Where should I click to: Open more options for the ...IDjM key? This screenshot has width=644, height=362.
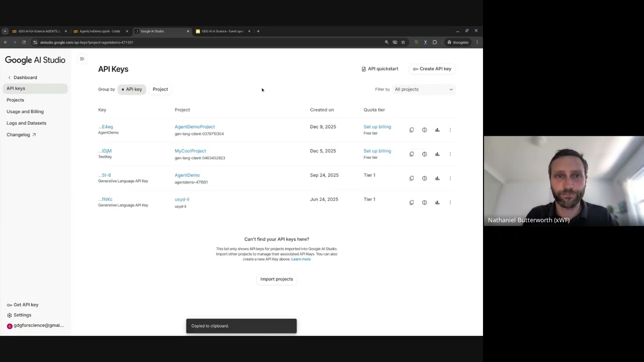tap(450, 154)
